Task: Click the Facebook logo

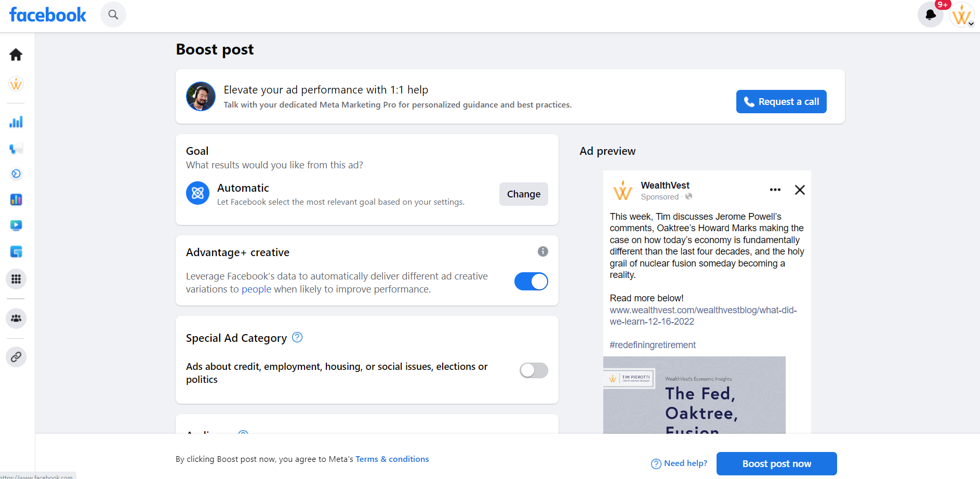Action: (48, 15)
